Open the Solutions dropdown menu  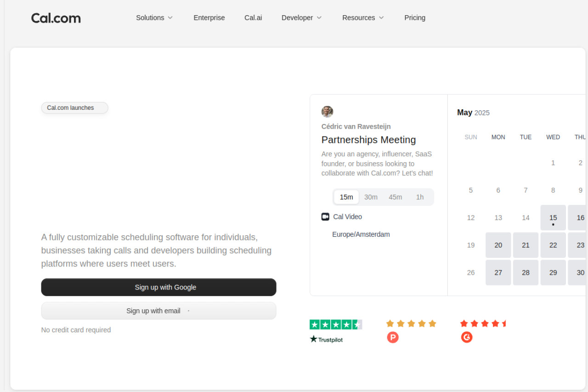[x=154, y=17]
